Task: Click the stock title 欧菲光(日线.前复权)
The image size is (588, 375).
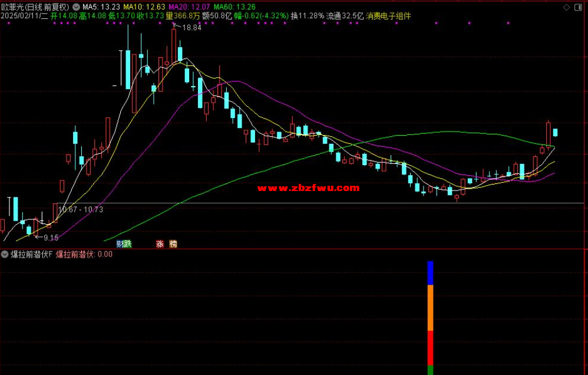Action: point(35,6)
